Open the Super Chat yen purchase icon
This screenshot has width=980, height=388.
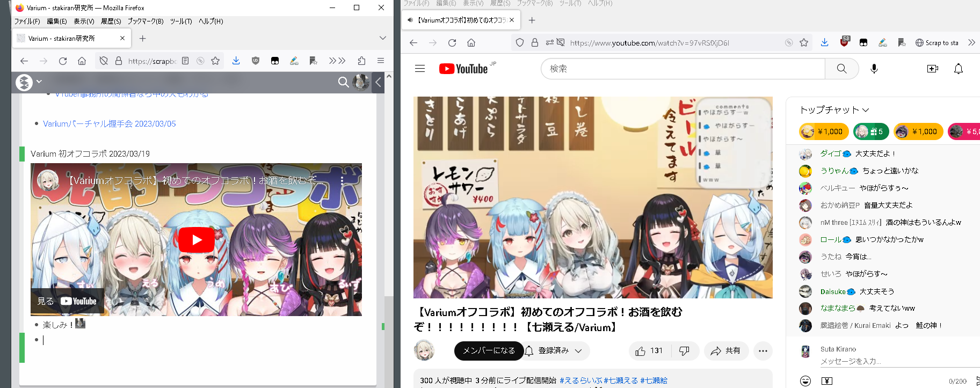point(827,381)
